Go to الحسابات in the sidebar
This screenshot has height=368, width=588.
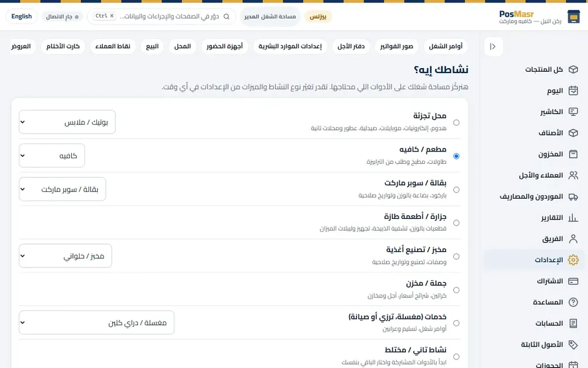(x=534, y=323)
